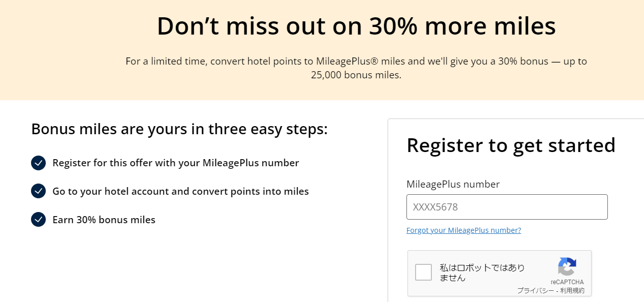644x302 pixels.
Task: Click 'Bonus miles are yours in three easy steps' heading
Action: pyautogui.click(x=180, y=129)
